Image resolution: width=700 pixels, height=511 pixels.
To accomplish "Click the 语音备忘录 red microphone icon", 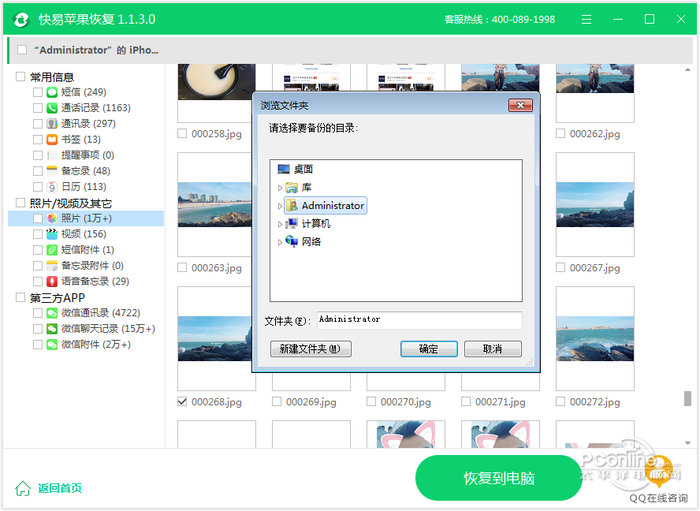I will pos(52,282).
